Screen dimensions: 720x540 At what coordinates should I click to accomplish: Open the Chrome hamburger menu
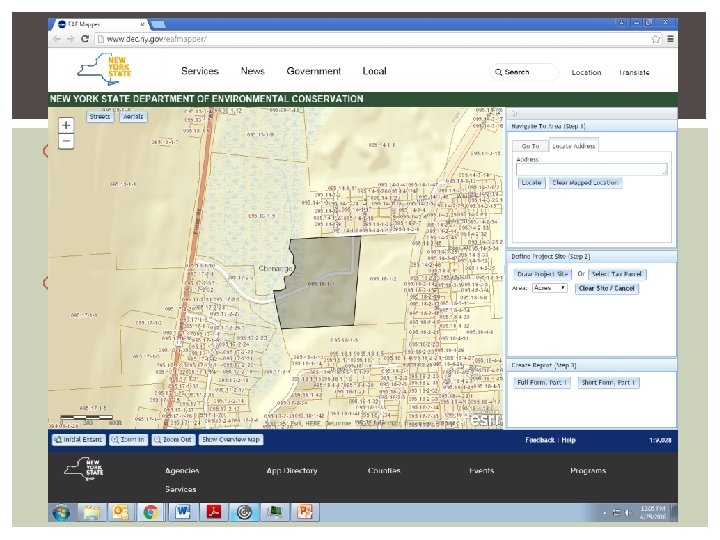(x=670, y=39)
